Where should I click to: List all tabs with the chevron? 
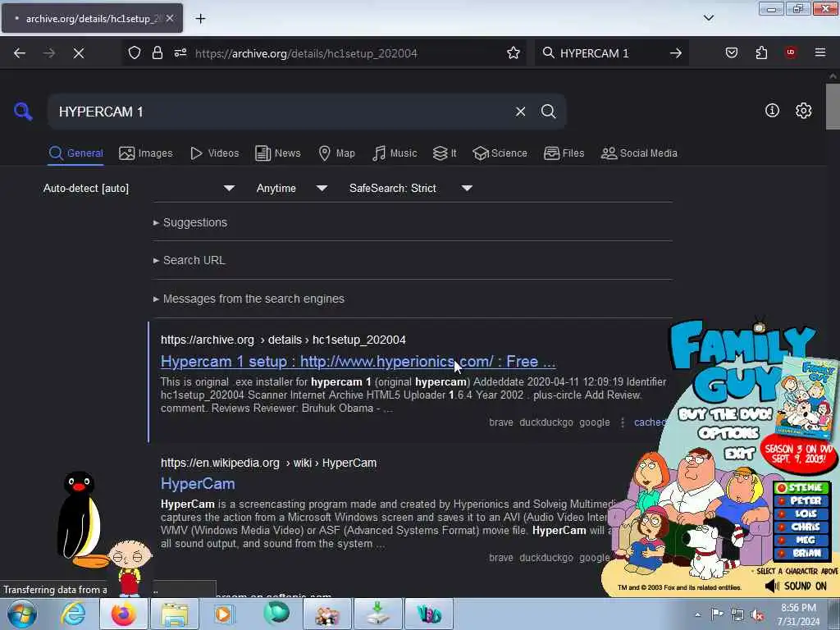point(709,18)
